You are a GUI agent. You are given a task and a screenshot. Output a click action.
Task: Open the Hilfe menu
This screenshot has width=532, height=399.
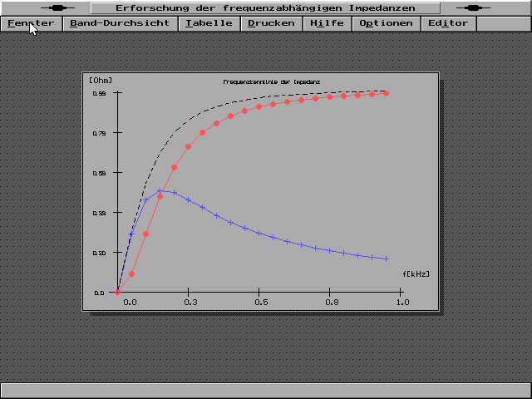327,23
